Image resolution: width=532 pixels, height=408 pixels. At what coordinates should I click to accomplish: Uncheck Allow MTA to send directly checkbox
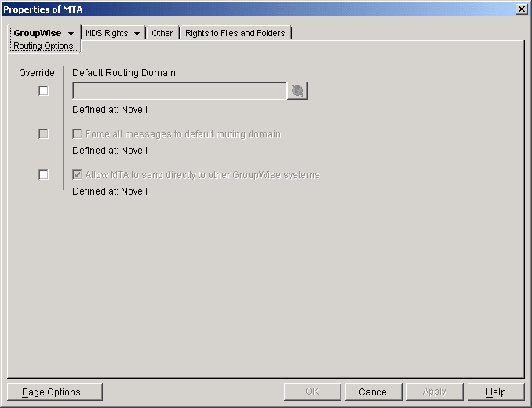point(77,175)
